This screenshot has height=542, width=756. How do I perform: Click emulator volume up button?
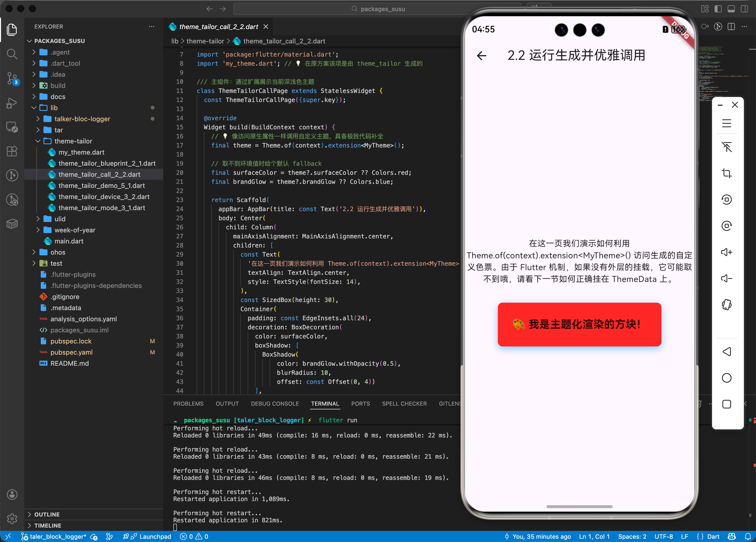coord(726,252)
